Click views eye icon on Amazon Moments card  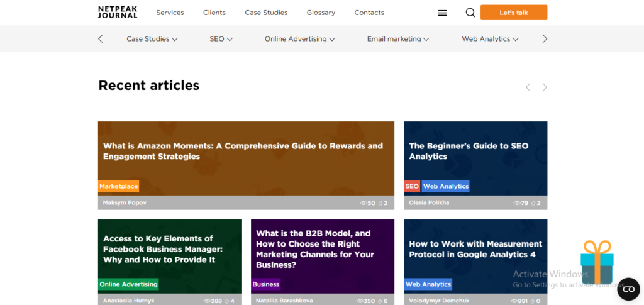(x=363, y=202)
